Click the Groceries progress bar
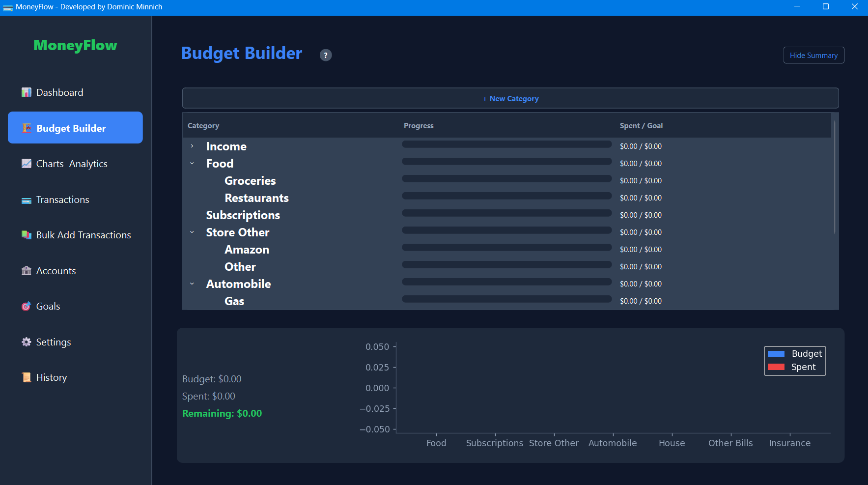The width and height of the screenshot is (868, 485). [x=506, y=178]
